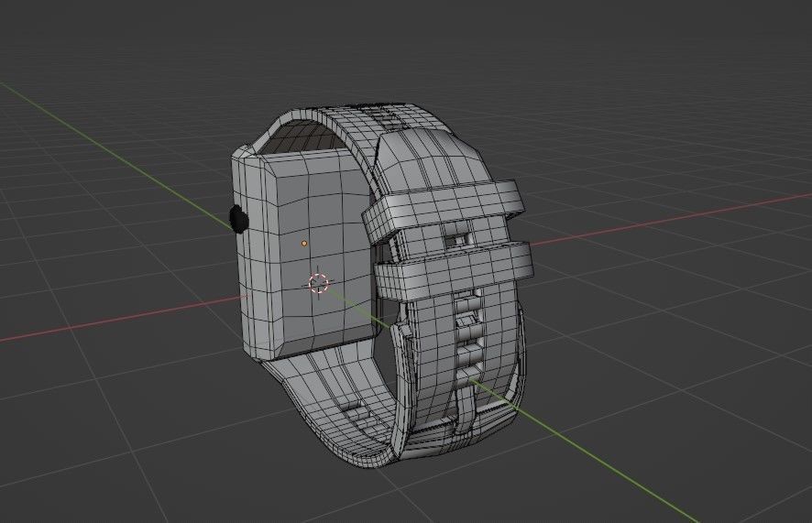Viewport: 812px width, 523px height.
Task: Select the orange object origin dot
Action: 304,243
